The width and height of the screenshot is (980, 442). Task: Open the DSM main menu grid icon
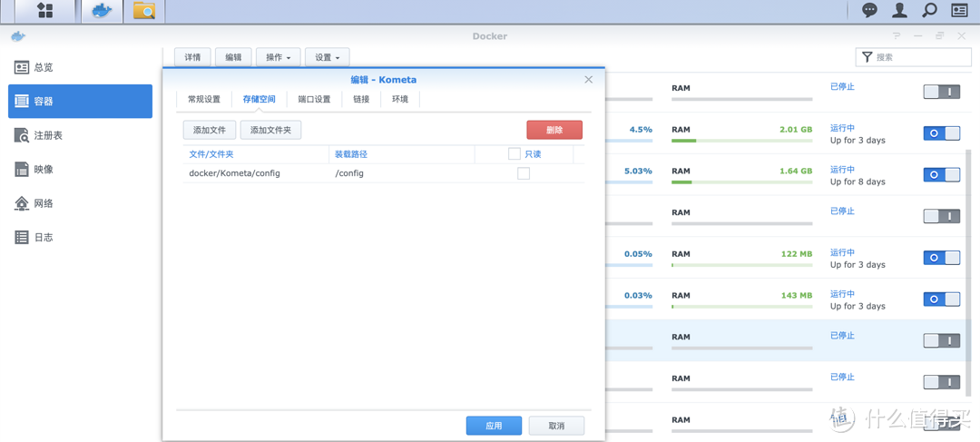44,11
